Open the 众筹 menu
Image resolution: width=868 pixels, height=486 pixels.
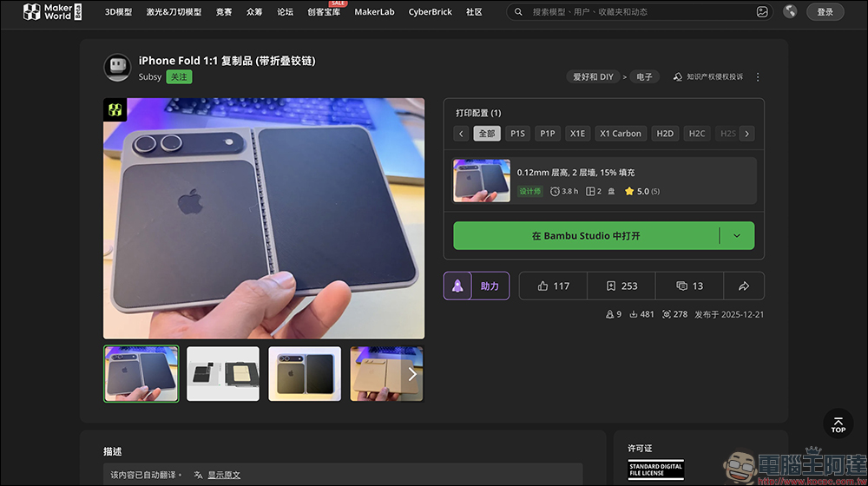pyautogui.click(x=254, y=11)
